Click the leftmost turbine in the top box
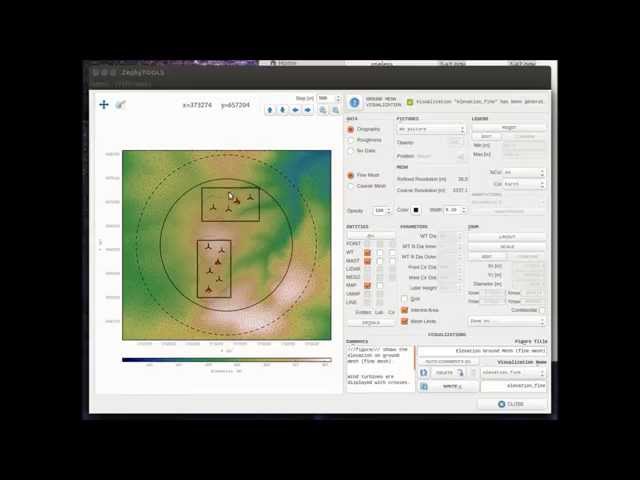This screenshot has width=640, height=480. [x=213, y=207]
